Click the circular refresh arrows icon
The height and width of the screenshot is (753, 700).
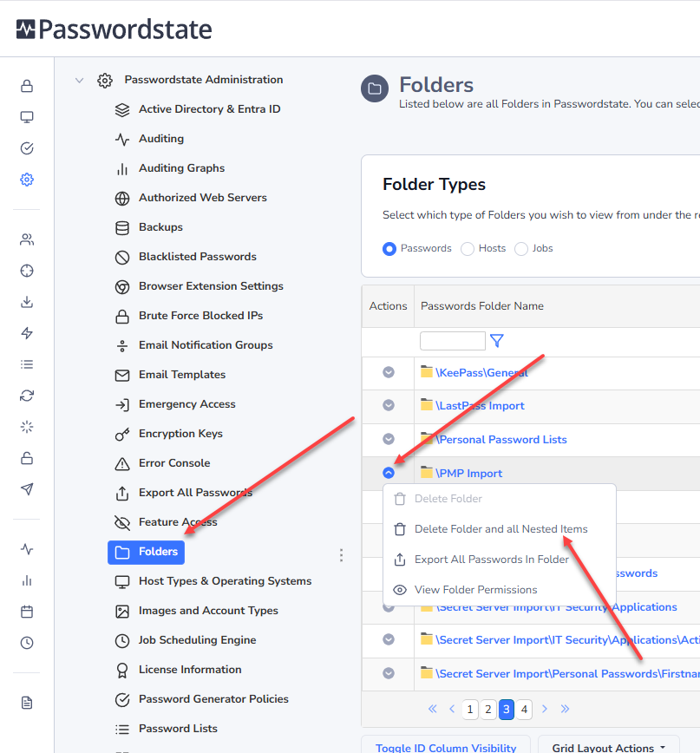click(27, 396)
